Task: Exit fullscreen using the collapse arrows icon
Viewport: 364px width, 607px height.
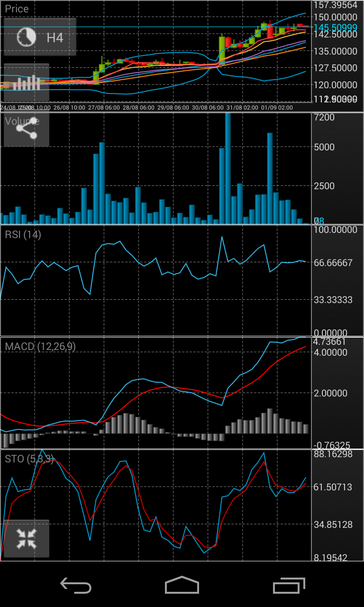Action: 27,539
